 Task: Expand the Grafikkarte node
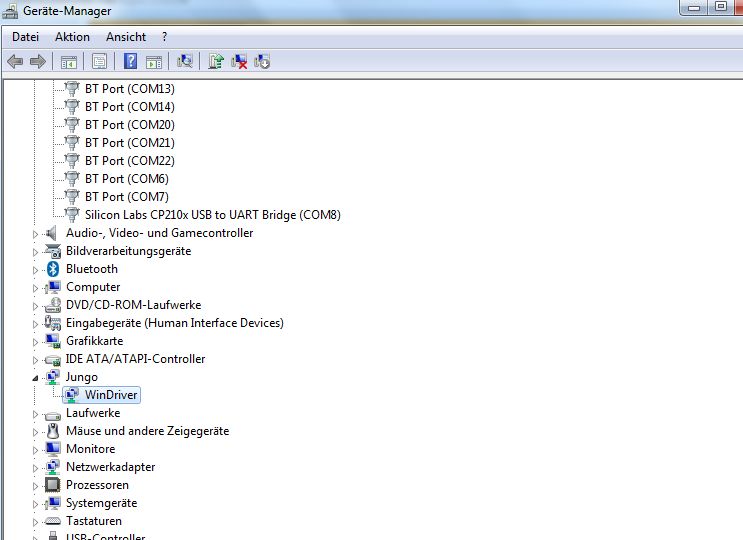pyautogui.click(x=35, y=342)
